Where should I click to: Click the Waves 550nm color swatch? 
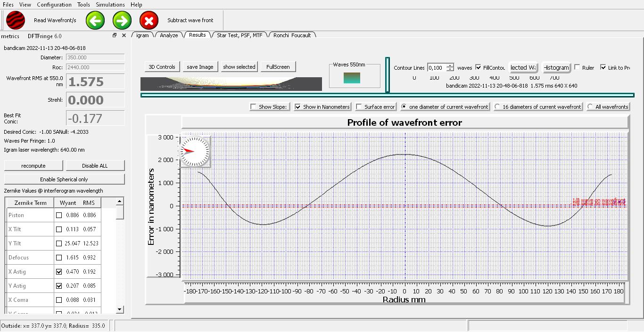click(352, 78)
